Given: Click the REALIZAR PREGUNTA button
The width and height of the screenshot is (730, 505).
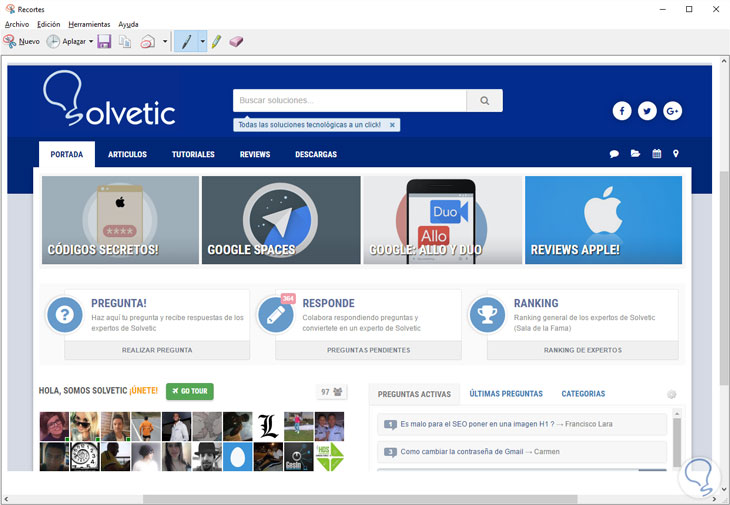Looking at the screenshot, I should click(157, 350).
